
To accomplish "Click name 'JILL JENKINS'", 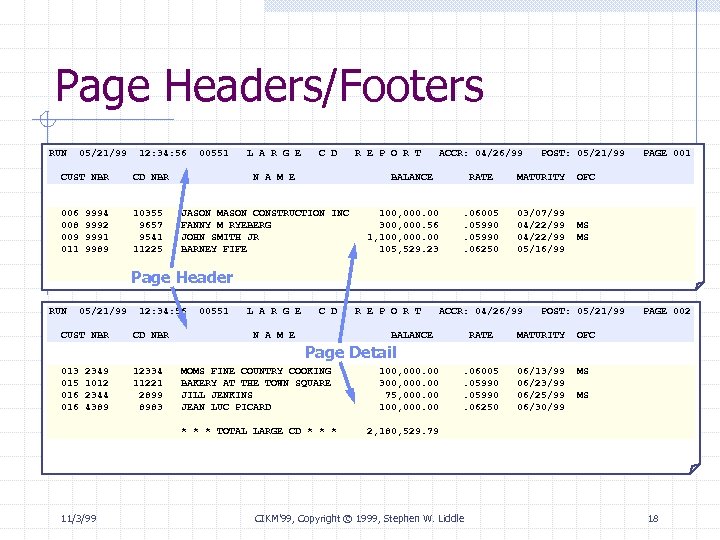I will (217, 395).
